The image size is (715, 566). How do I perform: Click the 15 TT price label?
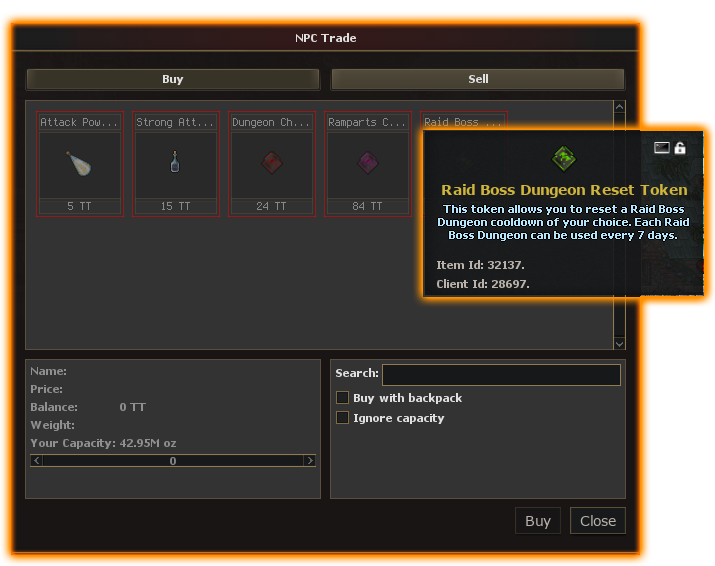(176, 207)
